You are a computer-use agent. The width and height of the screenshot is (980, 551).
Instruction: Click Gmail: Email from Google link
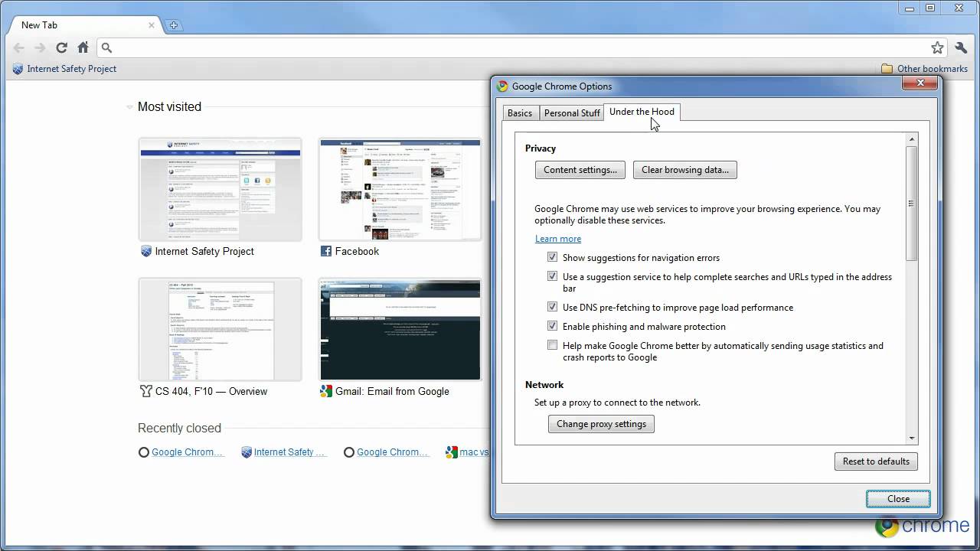click(392, 391)
